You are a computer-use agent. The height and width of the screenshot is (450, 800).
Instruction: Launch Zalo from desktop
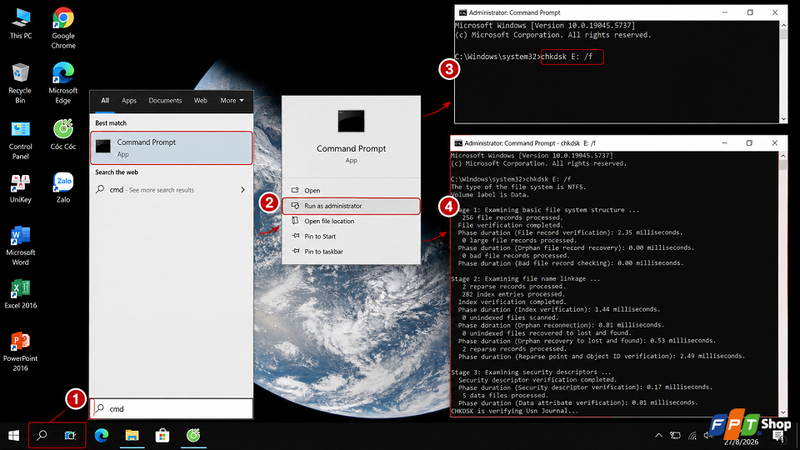click(63, 188)
